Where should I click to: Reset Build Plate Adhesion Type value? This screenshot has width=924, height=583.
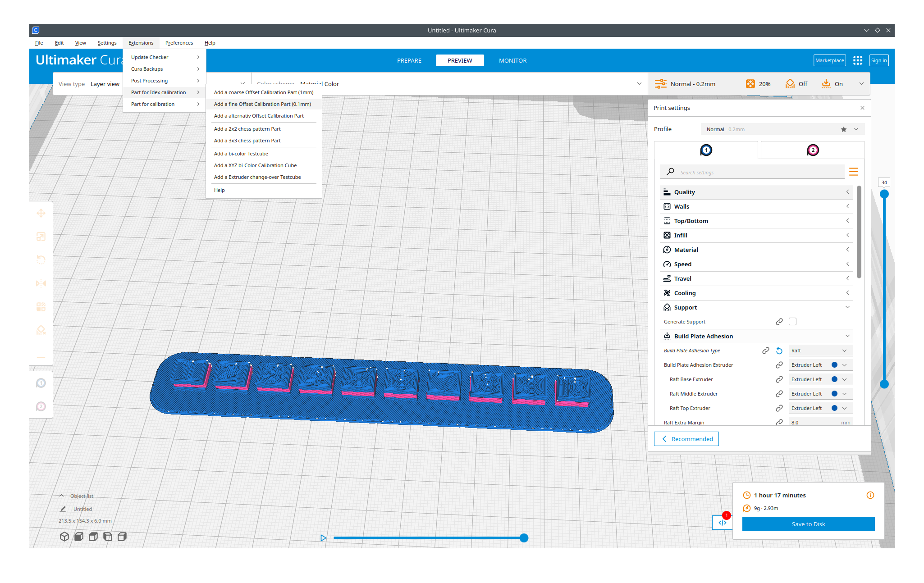(x=779, y=351)
